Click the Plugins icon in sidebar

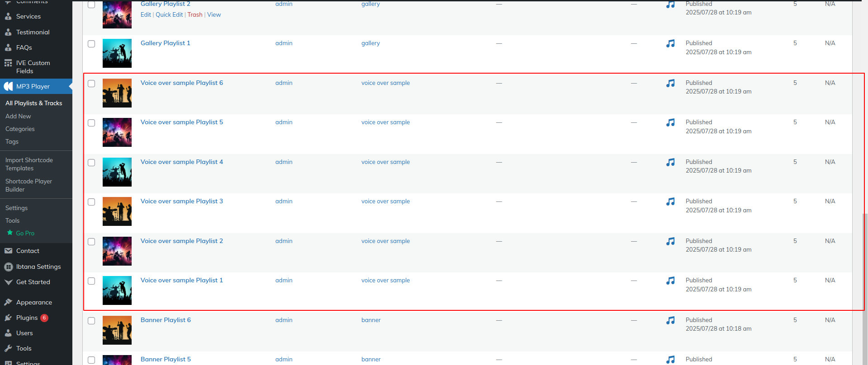pyautogui.click(x=8, y=318)
